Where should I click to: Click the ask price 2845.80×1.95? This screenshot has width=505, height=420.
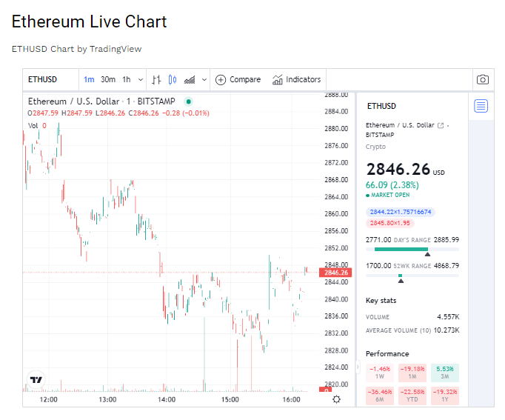pos(389,223)
